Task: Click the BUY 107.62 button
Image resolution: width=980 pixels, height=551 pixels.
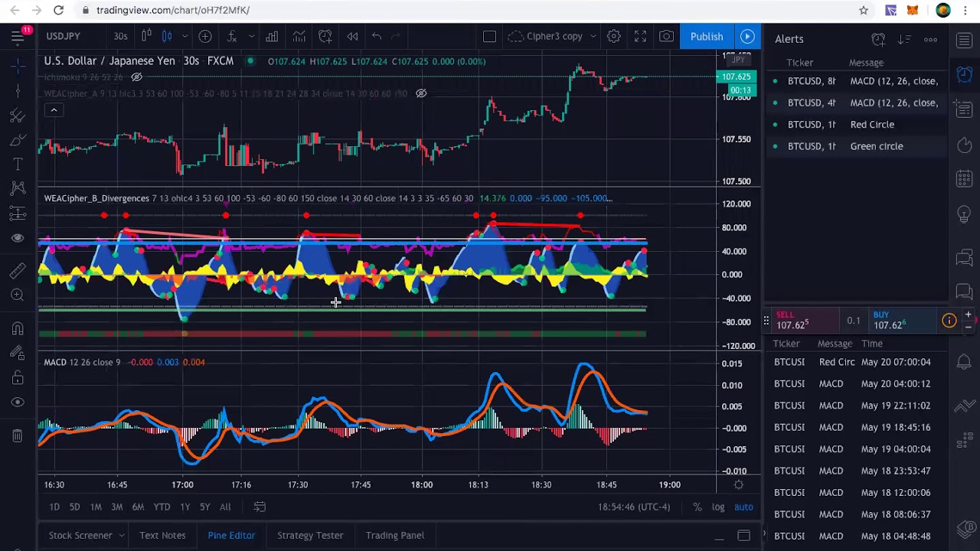Action: (902, 321)
